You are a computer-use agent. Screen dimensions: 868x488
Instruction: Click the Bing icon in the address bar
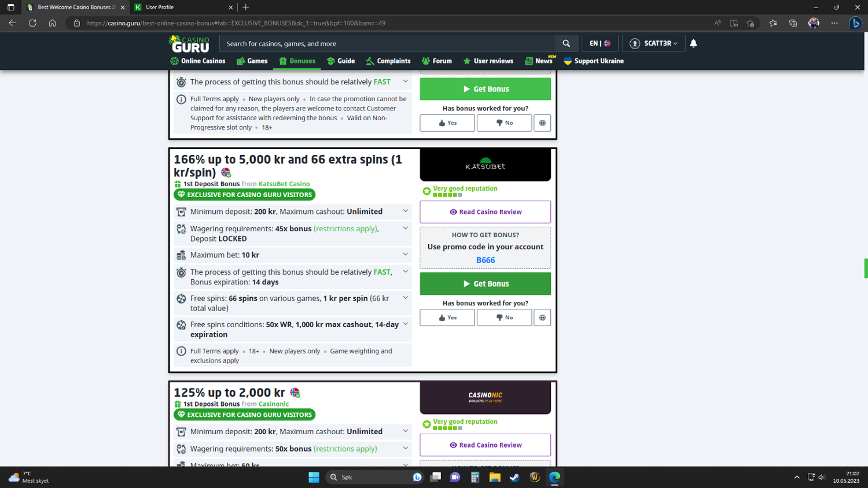click(x=856, y=23)
